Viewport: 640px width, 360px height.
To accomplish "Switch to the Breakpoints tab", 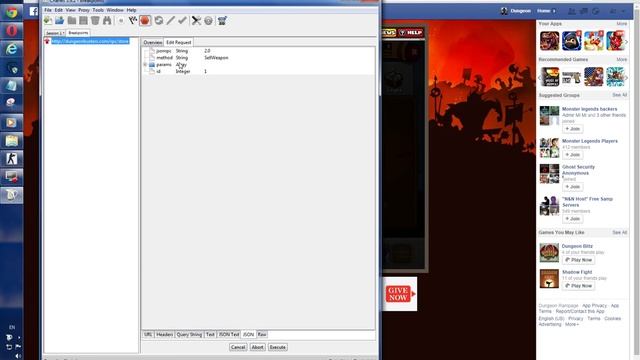I will point(78,33).
